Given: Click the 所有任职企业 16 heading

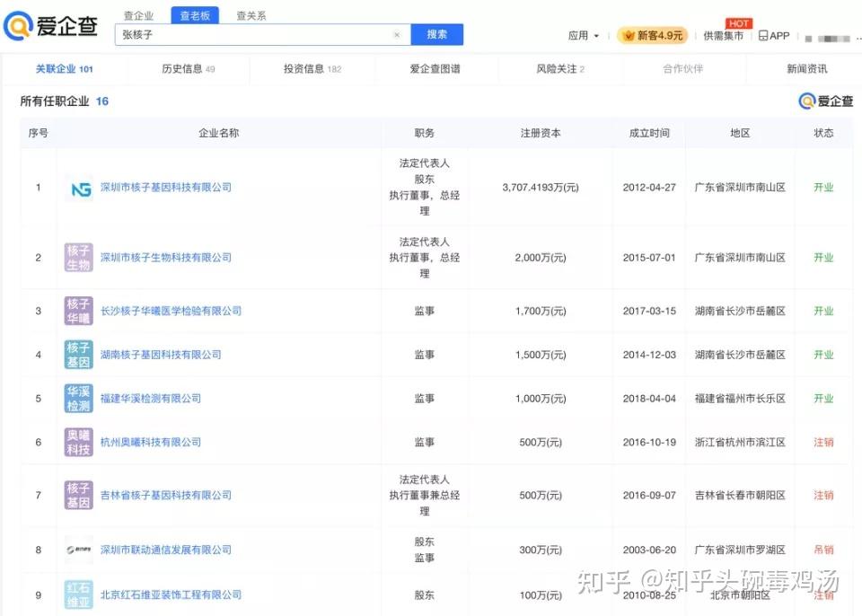Looking at the screenshot, I should coord(65,101).
